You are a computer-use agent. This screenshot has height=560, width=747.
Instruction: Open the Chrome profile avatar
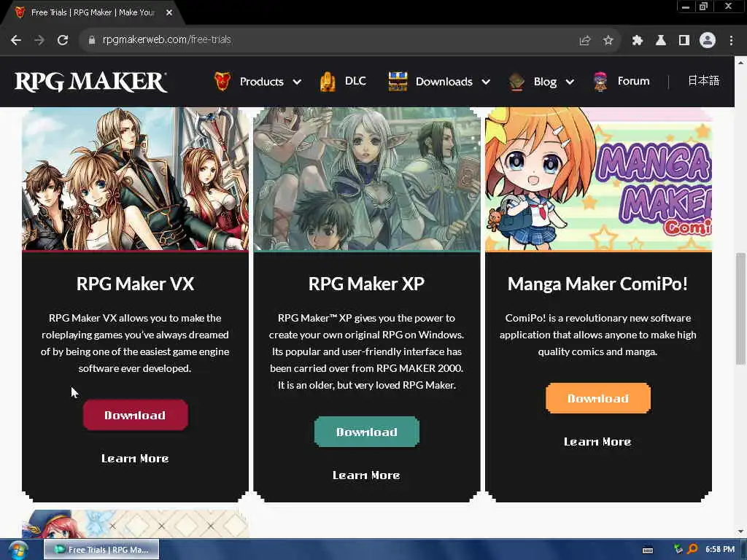(x=708, y=41)
